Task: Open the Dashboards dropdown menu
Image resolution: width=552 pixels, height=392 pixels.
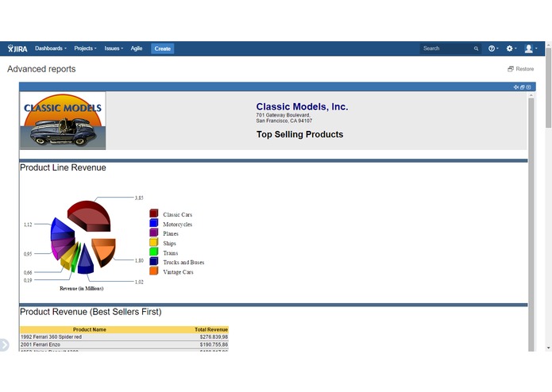Action: point(50,48)
